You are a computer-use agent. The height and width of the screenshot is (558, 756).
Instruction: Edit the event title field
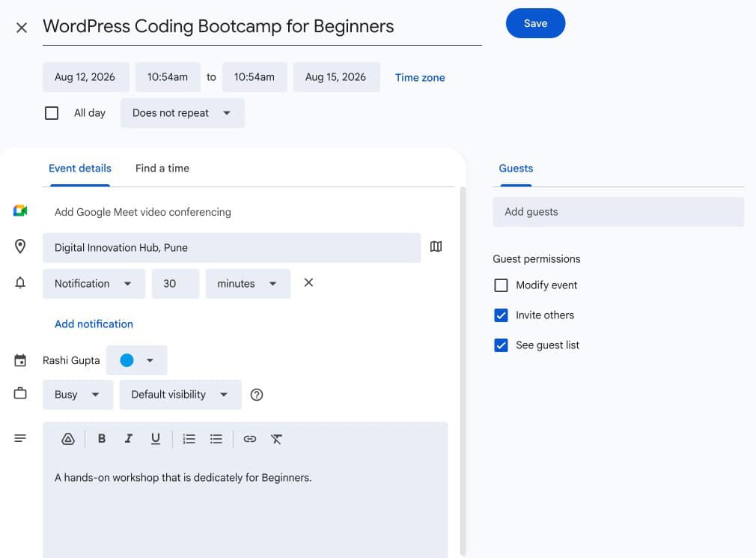pyautogui.click(x=262, y=26)
